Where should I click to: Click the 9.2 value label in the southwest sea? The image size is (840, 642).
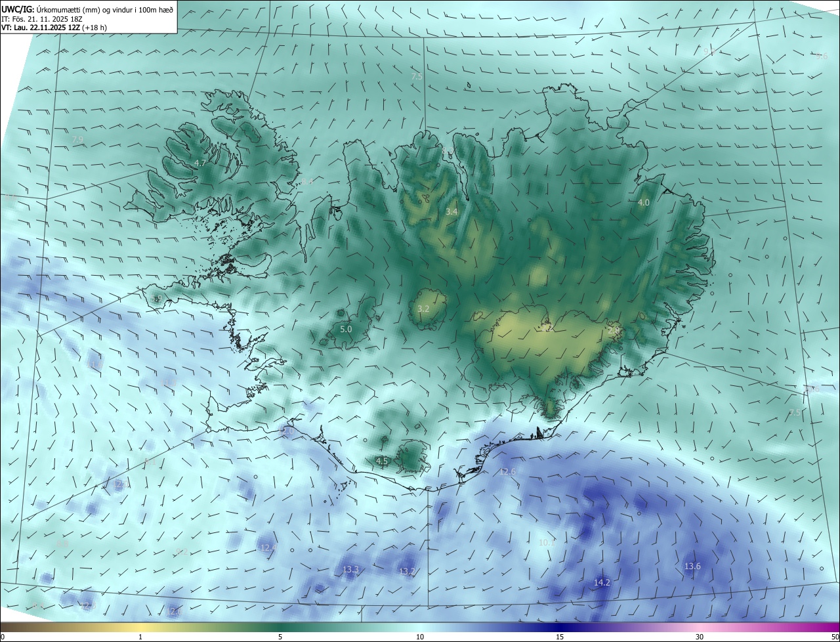[182, 552]
